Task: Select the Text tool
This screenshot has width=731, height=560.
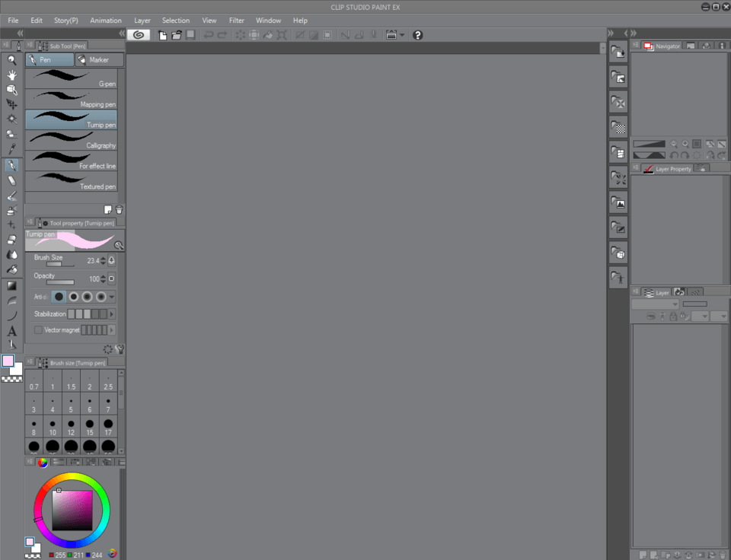Action: pos(11,331)
